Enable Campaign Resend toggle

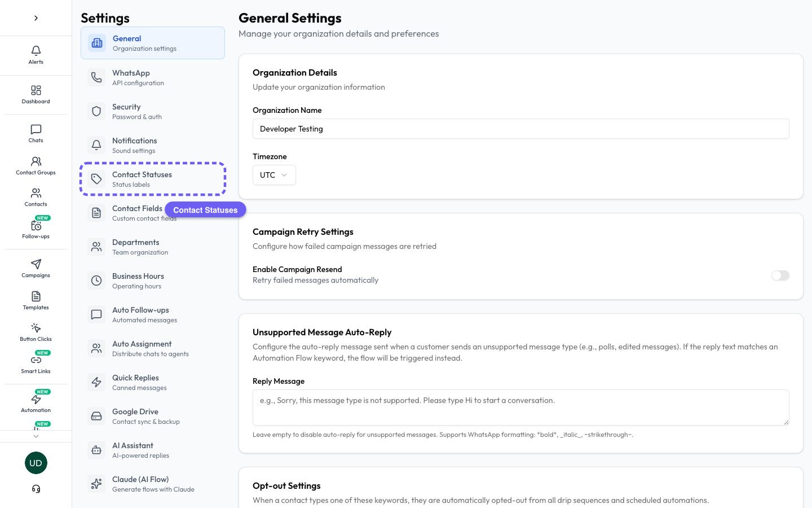coord(780,275)
